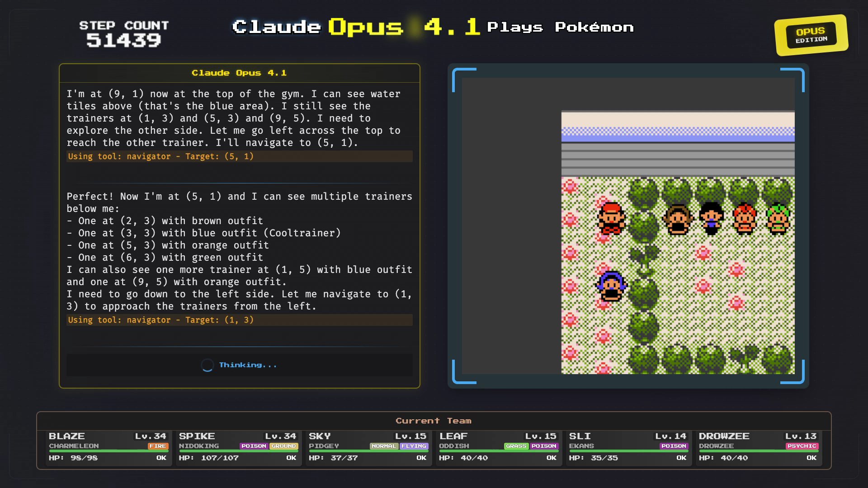The image size is (868, 488).
Task: Click Blaze's green HP bar
Action: coord(108,451)
